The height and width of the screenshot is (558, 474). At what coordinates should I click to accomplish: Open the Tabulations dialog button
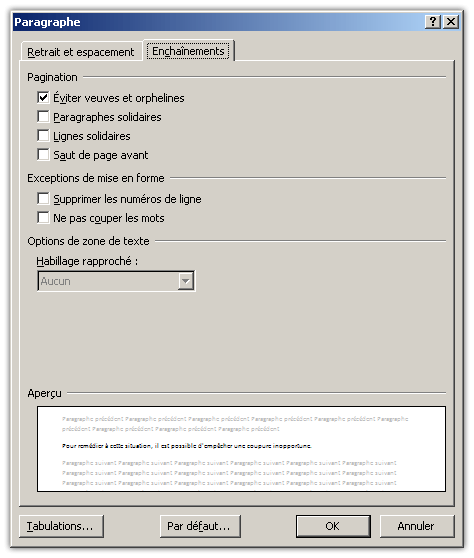(x=61, y=526)
